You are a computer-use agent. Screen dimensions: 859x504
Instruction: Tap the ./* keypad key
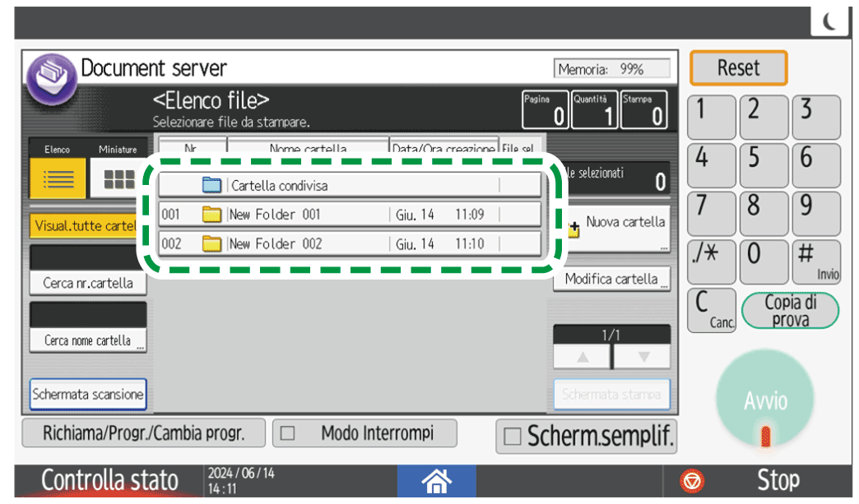tap(712, 261)
